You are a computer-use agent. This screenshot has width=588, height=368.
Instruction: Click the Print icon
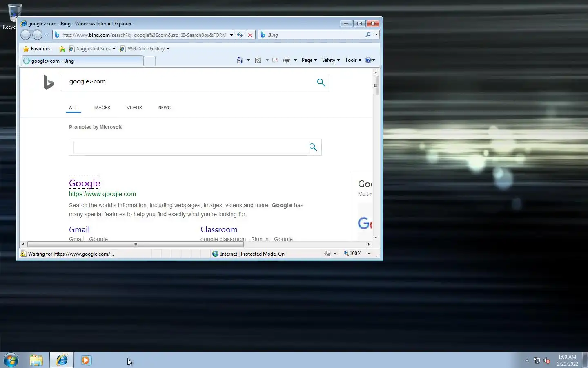coord(287,60)
